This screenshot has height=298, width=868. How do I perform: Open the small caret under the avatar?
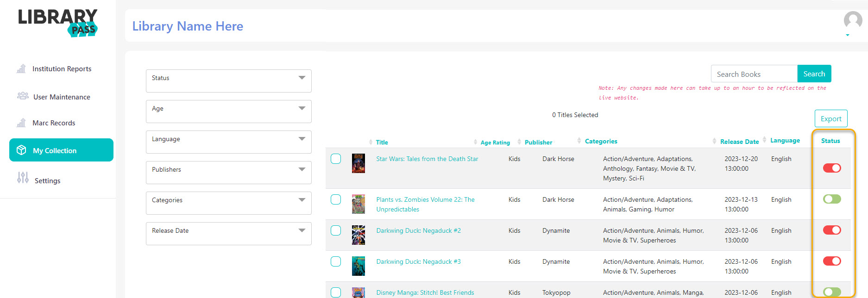[x=848, y=35]
